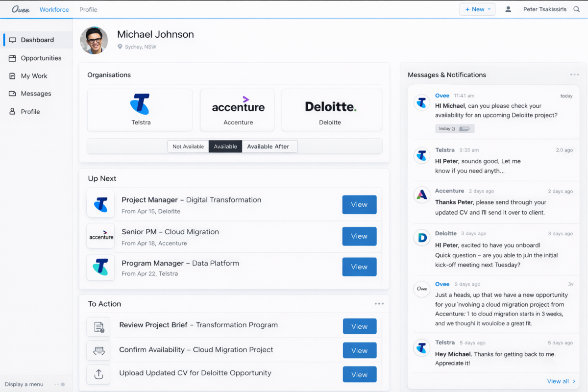Click the Accenture logo on Senior PM row
Viewport: 588px width, 392px height.
point(101,236)
